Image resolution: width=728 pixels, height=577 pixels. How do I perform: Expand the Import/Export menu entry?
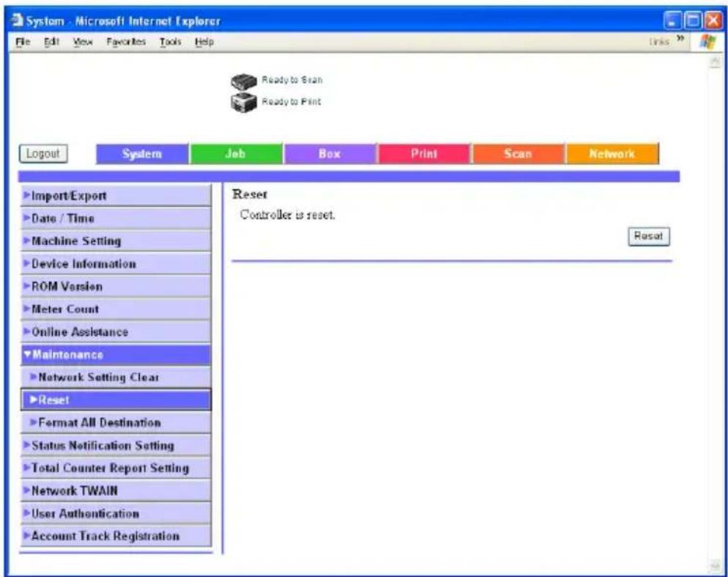tap(116, 196)
